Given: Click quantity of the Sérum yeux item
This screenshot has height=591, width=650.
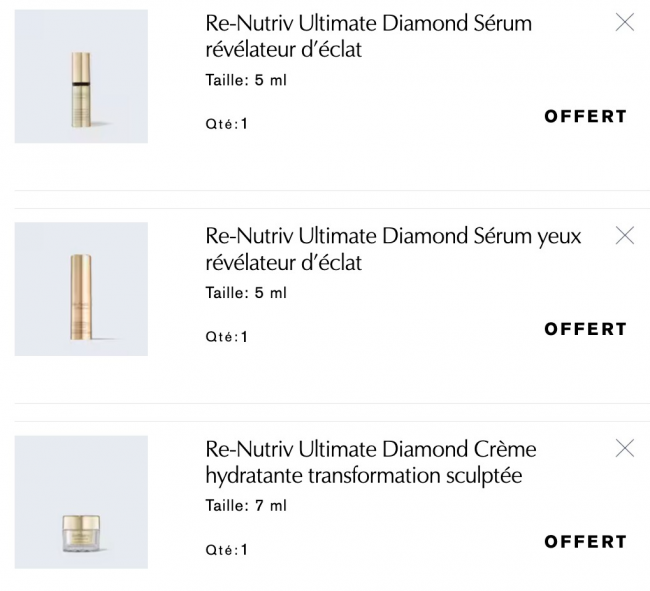Looking at the screenshot, I should coord(226,337).
